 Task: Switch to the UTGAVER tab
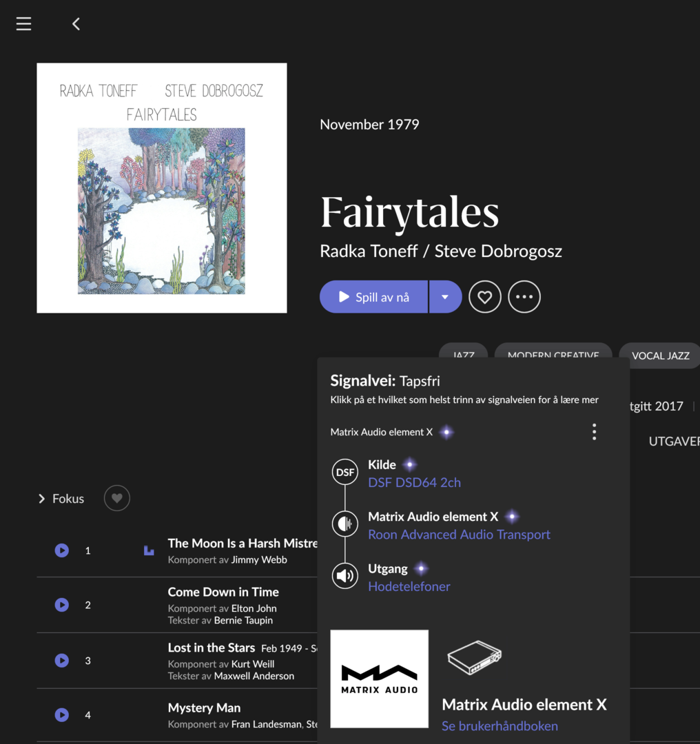674,442
